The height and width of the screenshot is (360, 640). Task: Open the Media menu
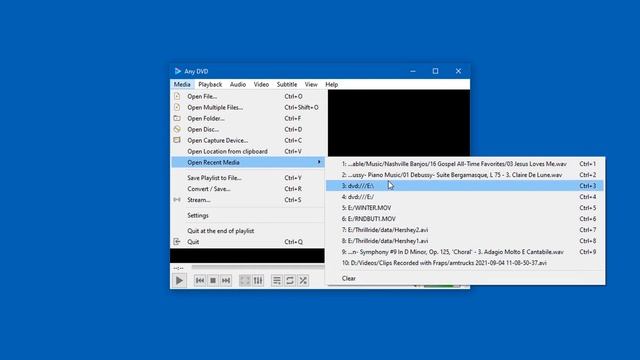point(182,84)
